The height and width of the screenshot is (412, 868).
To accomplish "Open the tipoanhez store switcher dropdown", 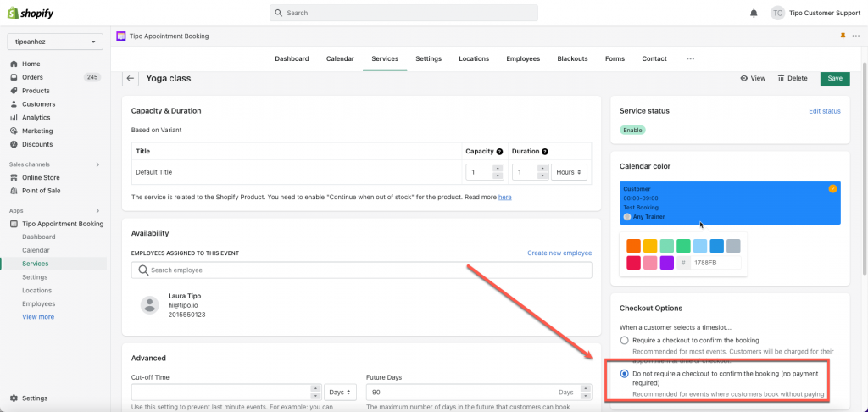I will 55,42.
